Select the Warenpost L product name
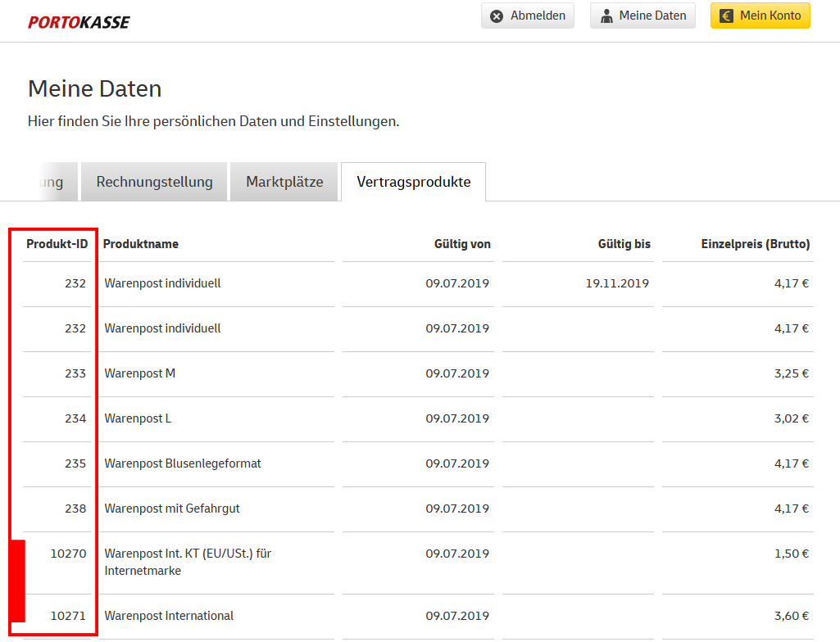Image resolution: width=840 pixels, height=642 pixels. click(x=138, y=418)
